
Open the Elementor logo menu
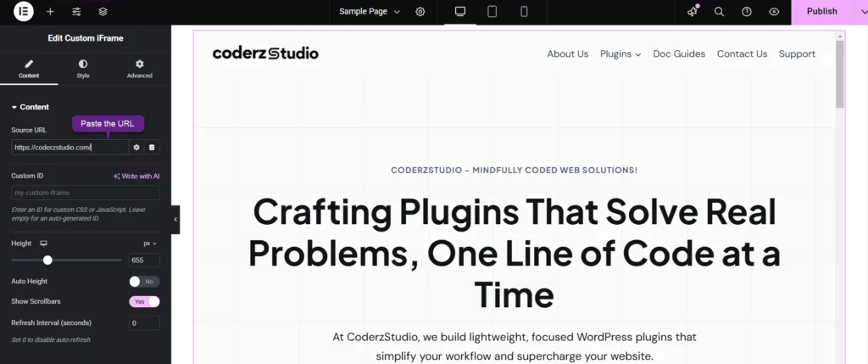coord(24,11)
